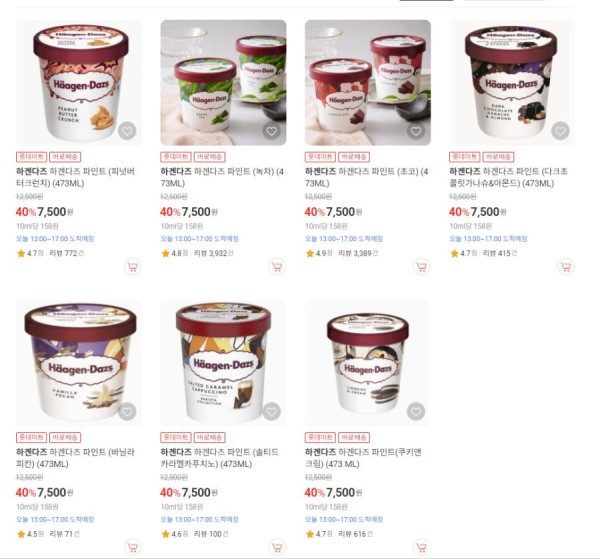This screenshot has height=559, width=600.
Task: Open Cookies & Cream product image
Action: pos(367,363)
